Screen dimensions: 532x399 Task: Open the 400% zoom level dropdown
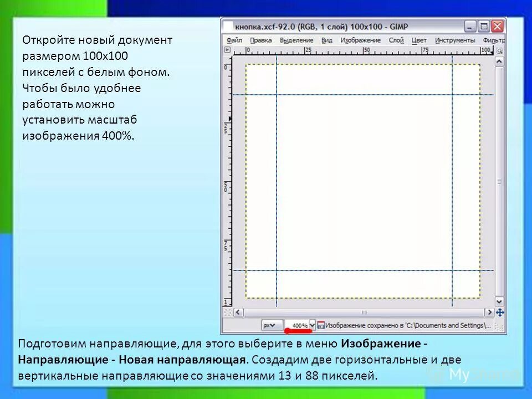pos(299,324)
